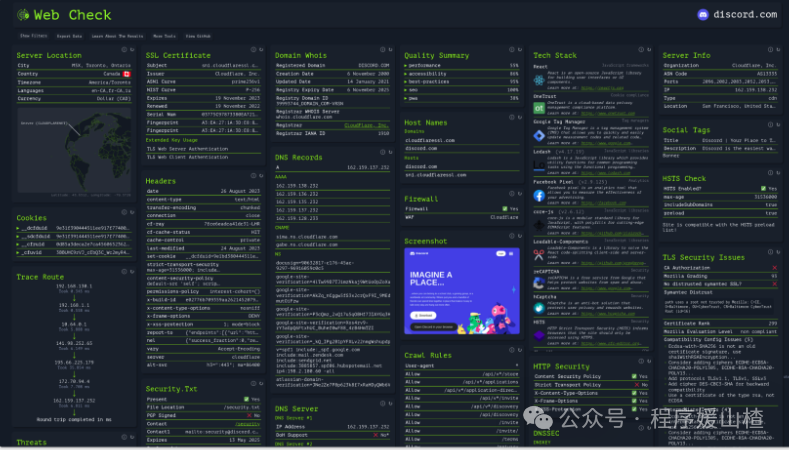Refresh the Server Info card
Image resolution: width=789 pixels, height=450 pixels.
(778, 49)
